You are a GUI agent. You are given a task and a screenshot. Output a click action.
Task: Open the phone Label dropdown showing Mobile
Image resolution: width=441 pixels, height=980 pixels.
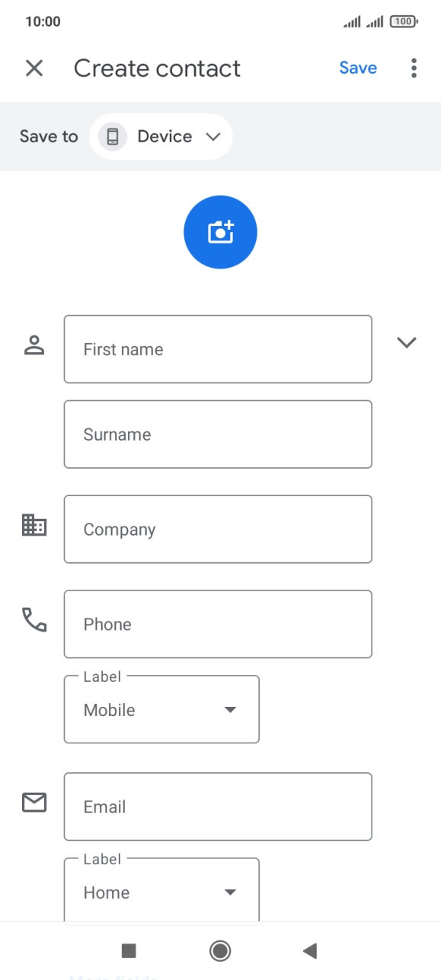[x=161, y=709]
